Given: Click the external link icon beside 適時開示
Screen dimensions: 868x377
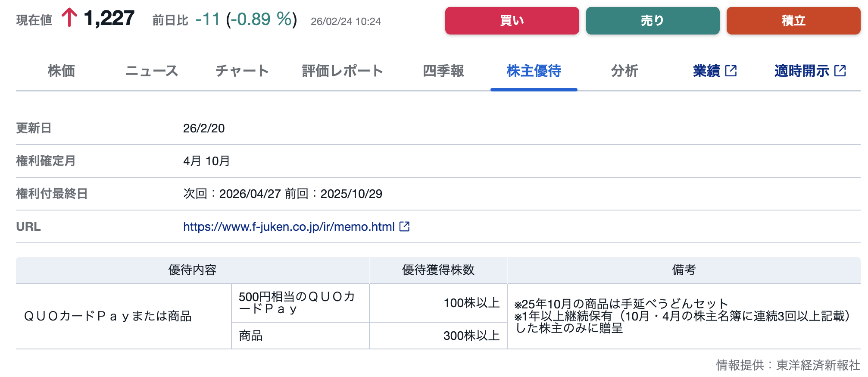Looking at the screenshot, I should coord(840,71).
